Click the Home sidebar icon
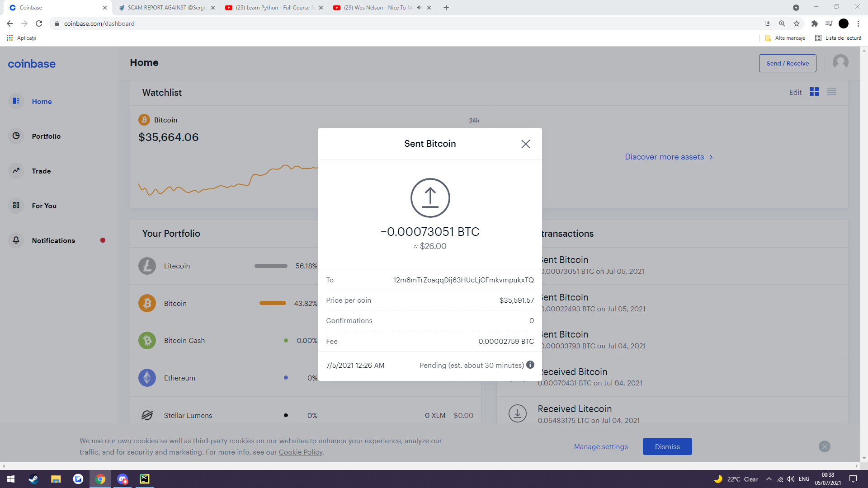Image resolution: width=868 pixels, height=488 pixels. click(16, 101)
